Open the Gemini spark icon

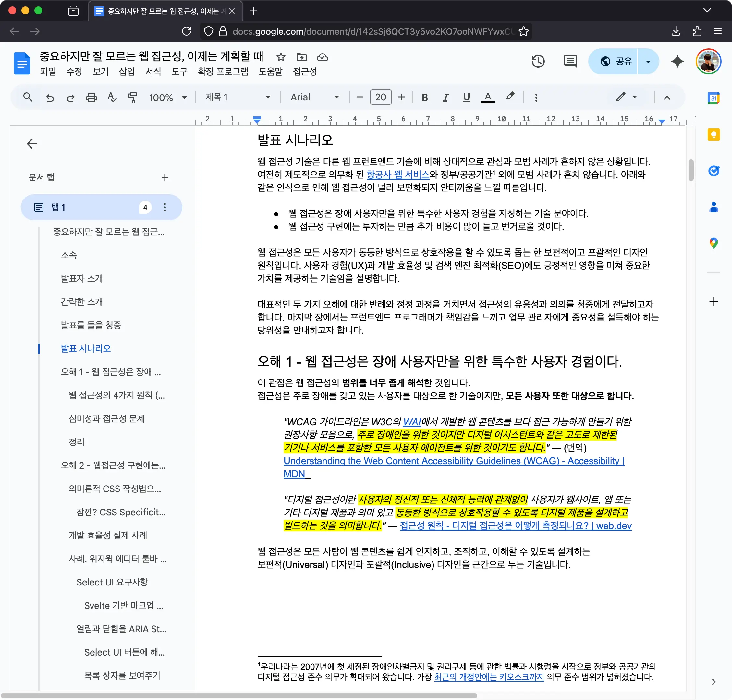coord(677,61)
